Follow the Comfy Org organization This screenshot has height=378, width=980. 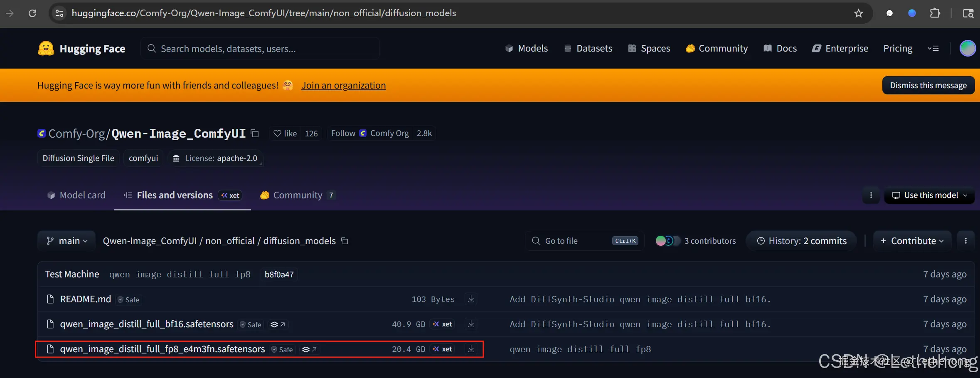click(370, 133)
